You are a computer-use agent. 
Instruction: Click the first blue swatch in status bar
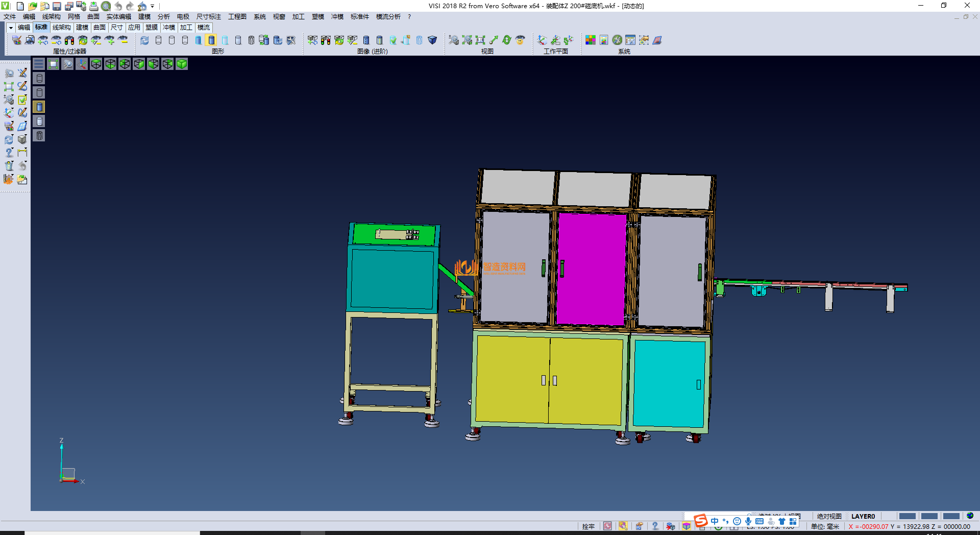coord(907,516)
